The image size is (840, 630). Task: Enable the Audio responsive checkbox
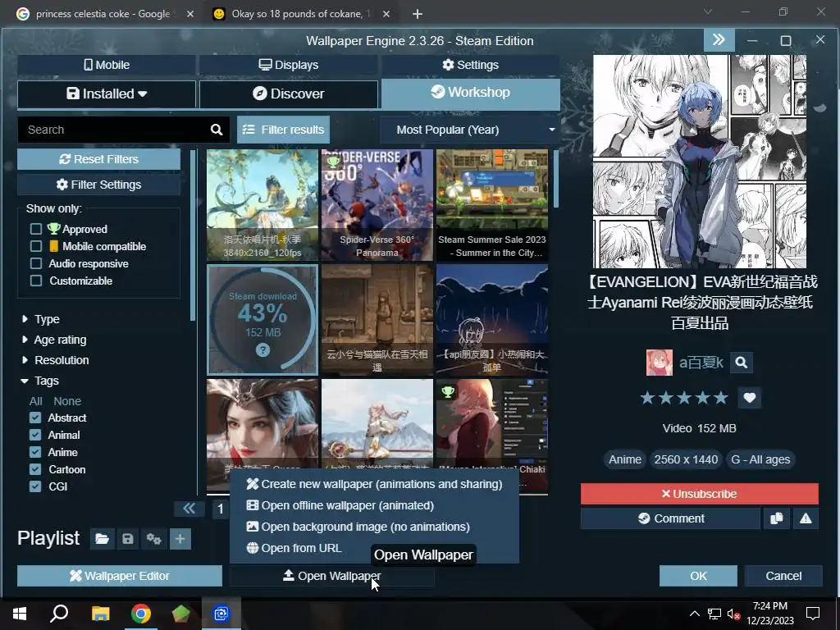(x=36, y=263)
